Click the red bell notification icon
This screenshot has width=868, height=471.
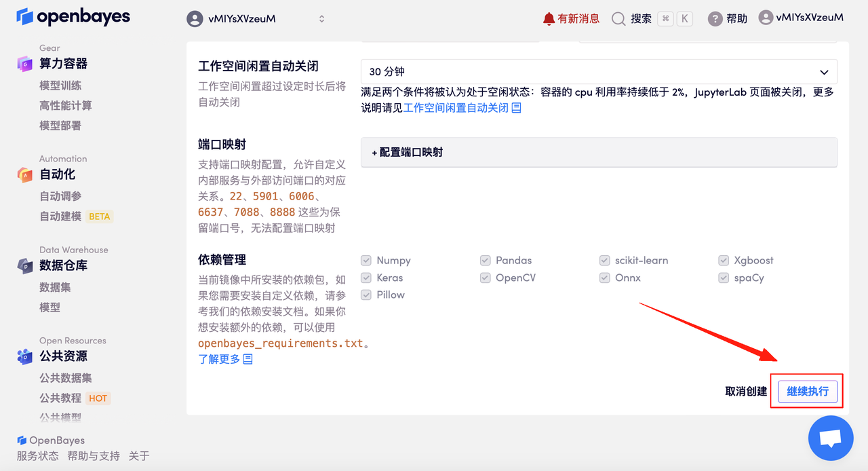point(549,19)
